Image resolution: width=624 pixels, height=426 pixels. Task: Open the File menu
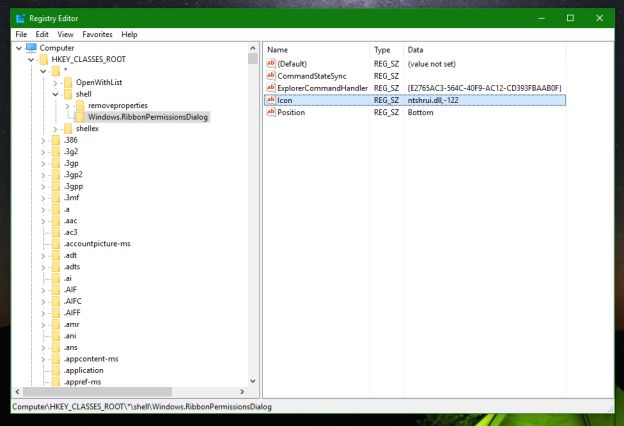coord(21,34)
